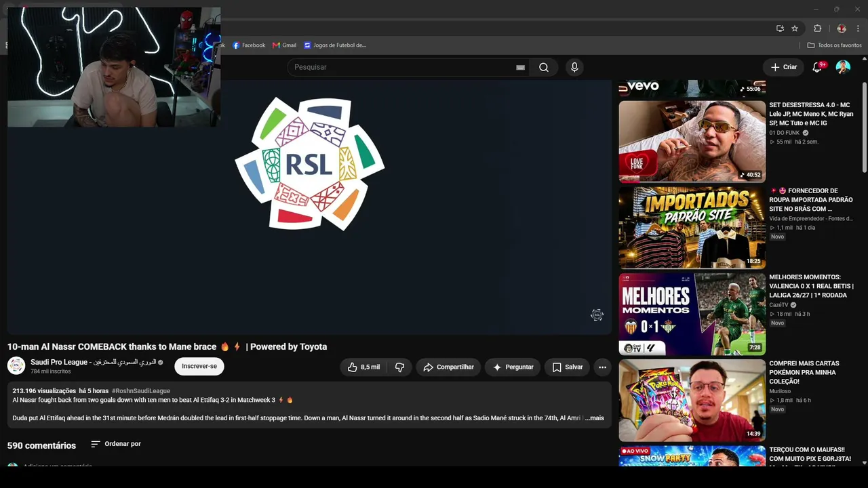The width and height of the screenshot is (868, 488).
Task: Click the title TERÇOU COM O MAUFAS!!
Action: tap(810, 454)
